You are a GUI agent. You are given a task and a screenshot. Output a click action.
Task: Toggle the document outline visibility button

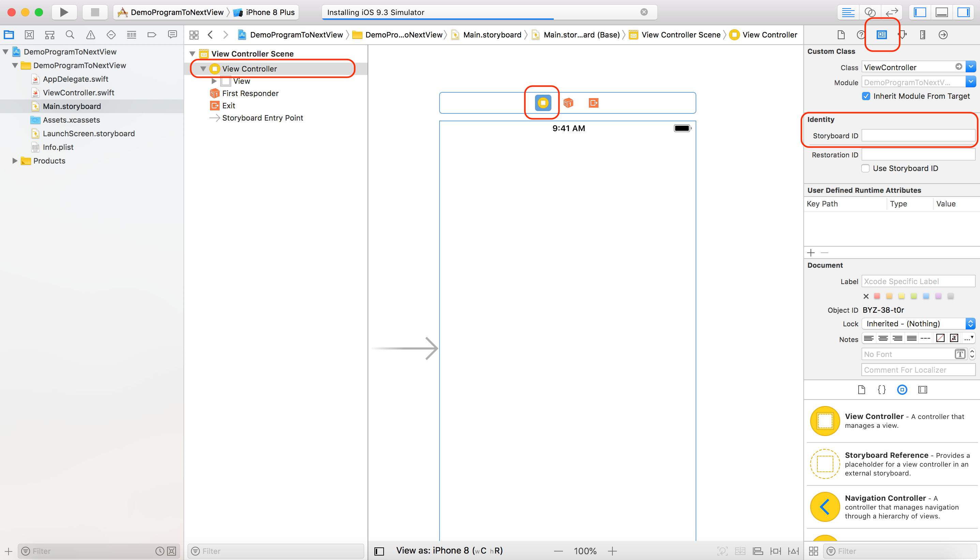click(x=379, y=551)
